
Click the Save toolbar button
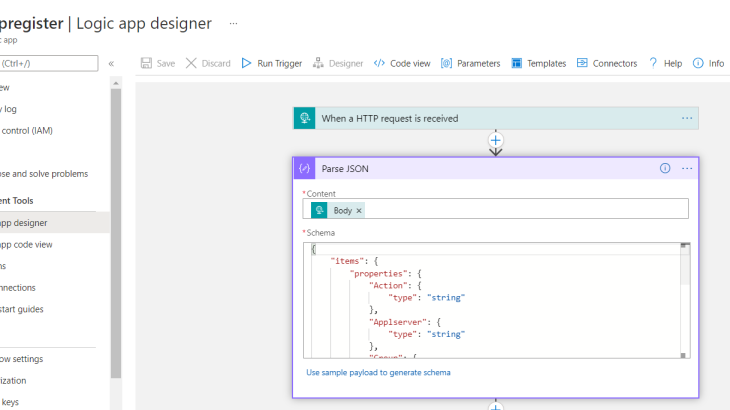(158, 63)
